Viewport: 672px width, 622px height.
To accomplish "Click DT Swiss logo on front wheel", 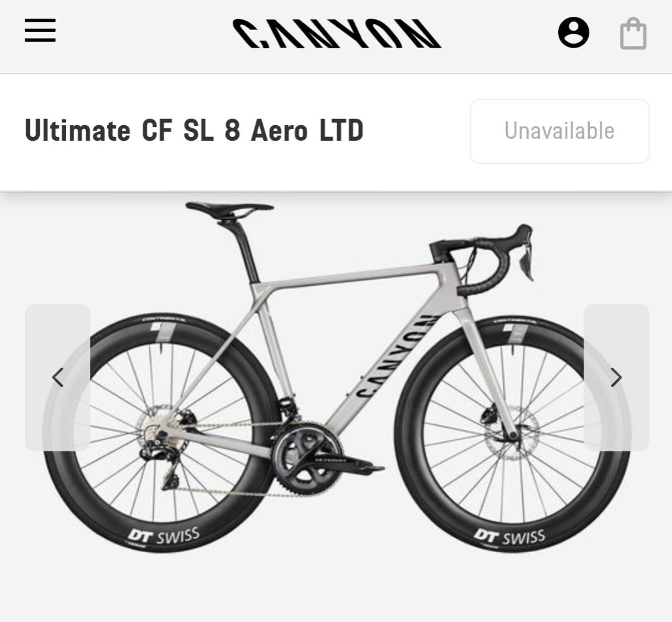I will pyautogui.click(x=510, y=537).
